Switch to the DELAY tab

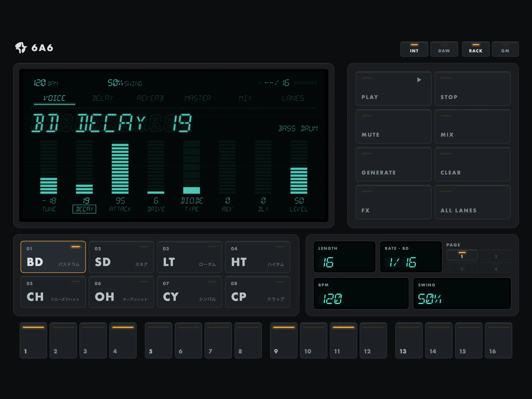pyautogui.click(x=103, y=98)
